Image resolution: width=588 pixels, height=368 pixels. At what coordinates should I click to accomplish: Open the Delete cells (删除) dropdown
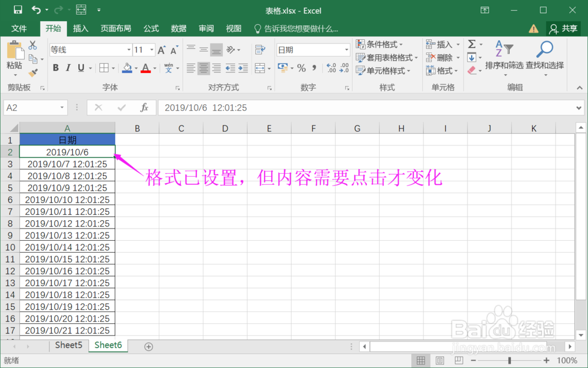(x=443, y=58)
